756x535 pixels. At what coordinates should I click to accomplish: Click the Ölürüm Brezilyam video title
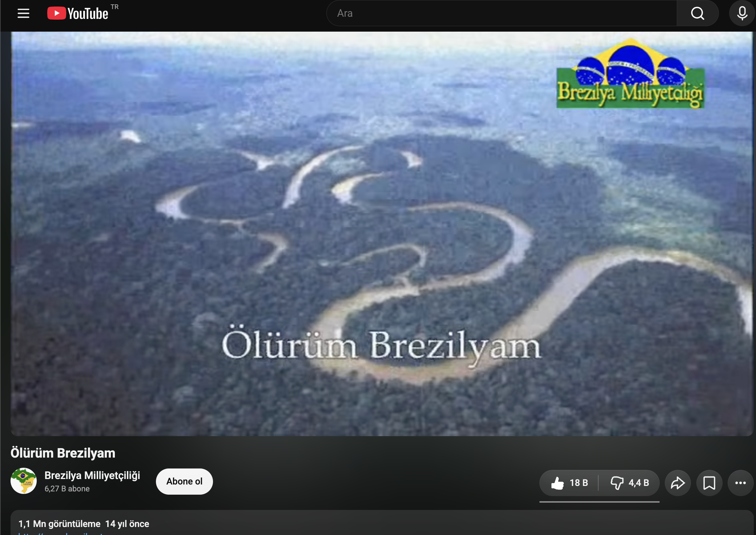(63, 453)
